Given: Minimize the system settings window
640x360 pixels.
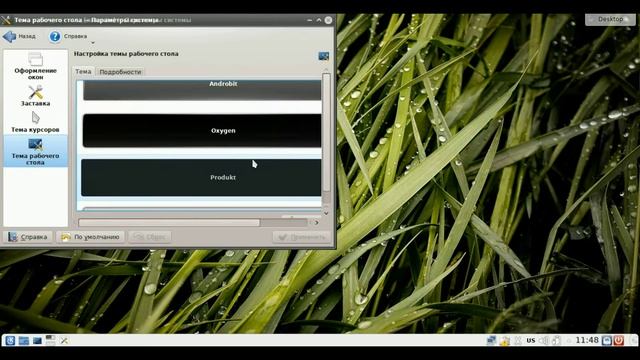Looking at the screenshot, I should coord(309,20).
